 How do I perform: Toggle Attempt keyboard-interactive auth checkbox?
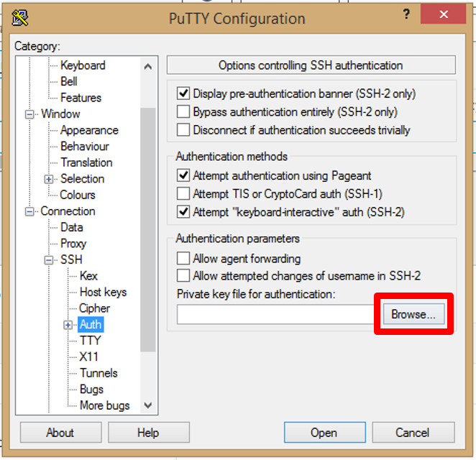[183, 212]
